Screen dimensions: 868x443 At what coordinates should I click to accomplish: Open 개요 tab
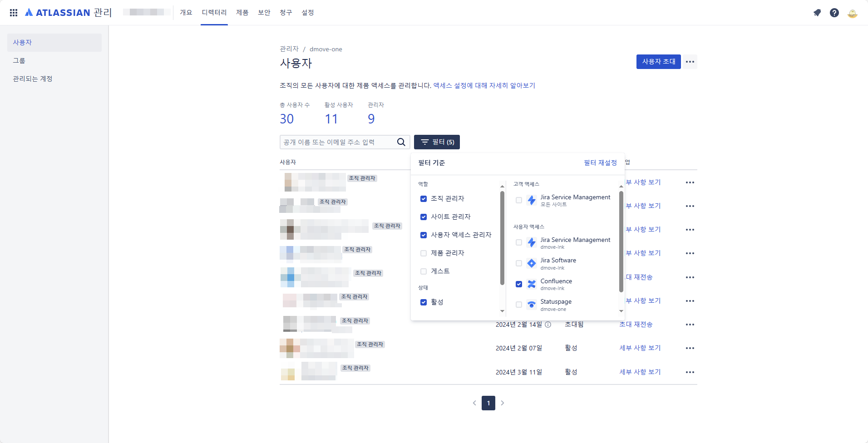pyautogui.click(x=186, y=13)
